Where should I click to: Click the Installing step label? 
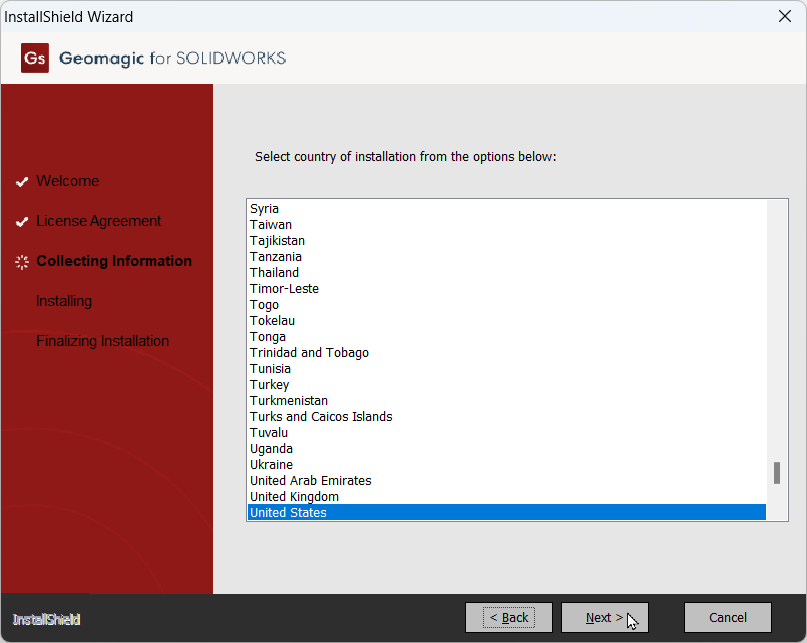(64, 301)
